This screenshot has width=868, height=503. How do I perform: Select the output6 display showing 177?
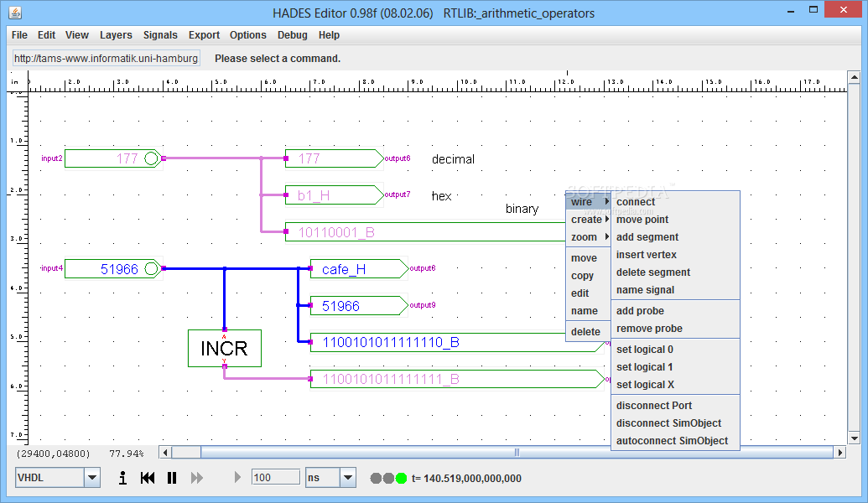[x=334, y=158]
